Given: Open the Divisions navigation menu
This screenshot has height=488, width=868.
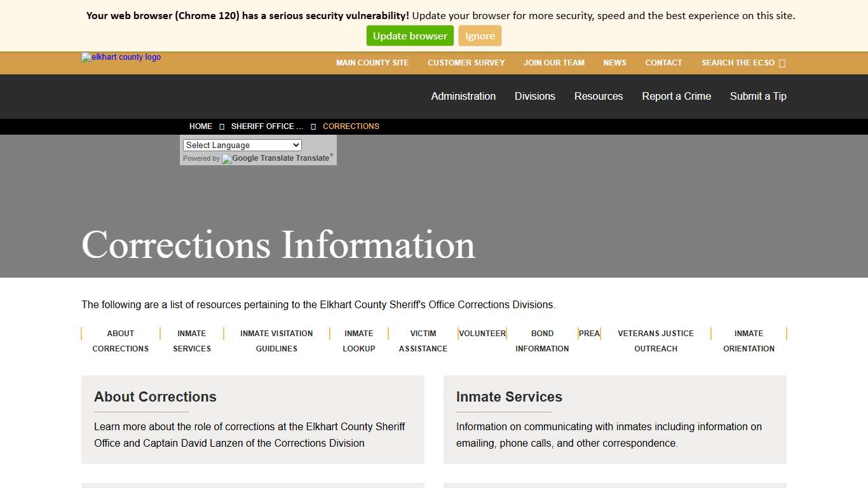Looking at the screenshot, I should pyautogui.click(x=534, y=96).
